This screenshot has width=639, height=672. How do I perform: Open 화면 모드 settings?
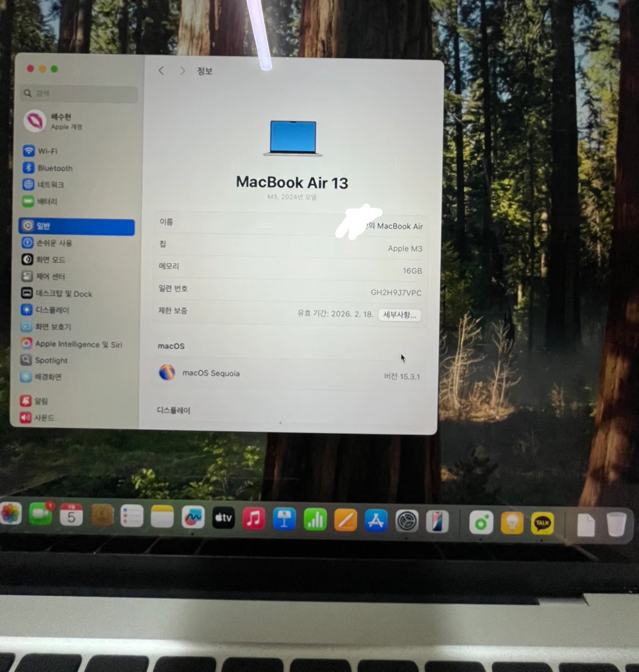43,259
